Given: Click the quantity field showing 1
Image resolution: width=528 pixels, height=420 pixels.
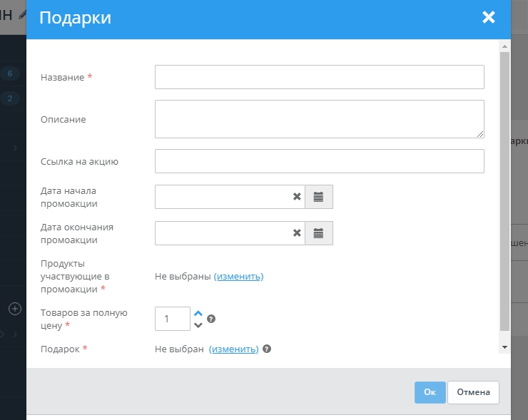Looking at the screenshot, I should (172, 319).
